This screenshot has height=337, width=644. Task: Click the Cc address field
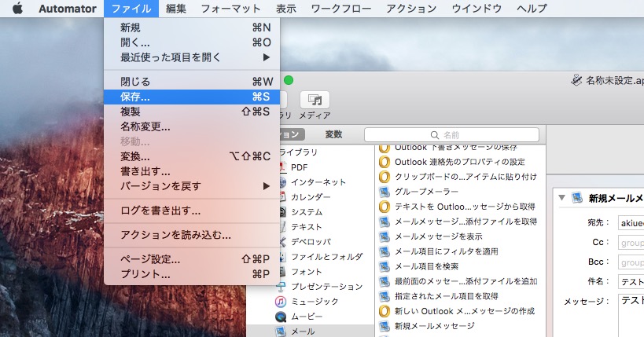[631, 243]
